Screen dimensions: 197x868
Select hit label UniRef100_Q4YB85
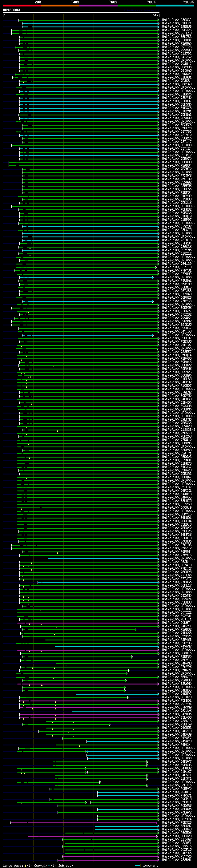pyautogui.click(x=177, y=714)
